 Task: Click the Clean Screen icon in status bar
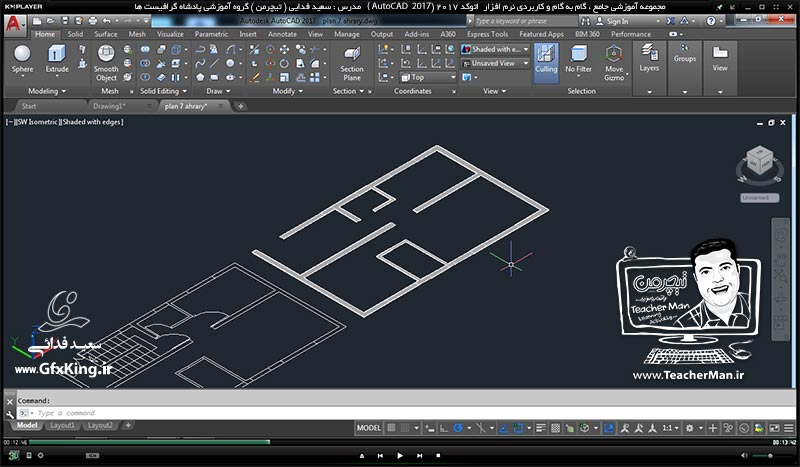774,428
